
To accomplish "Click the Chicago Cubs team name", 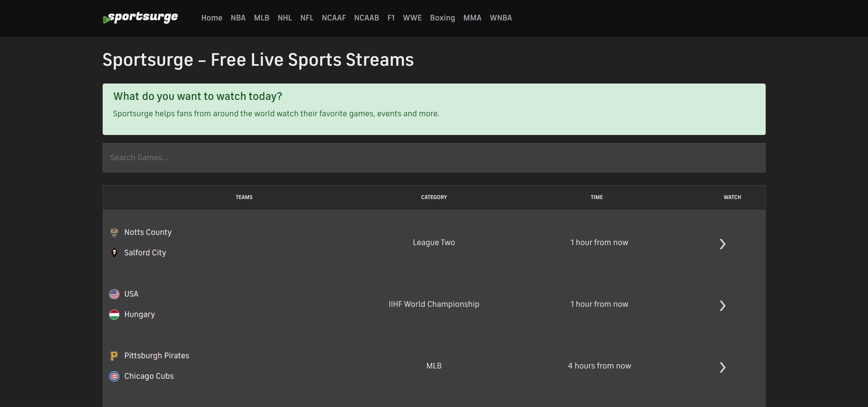I will click(x=149, y=376).
